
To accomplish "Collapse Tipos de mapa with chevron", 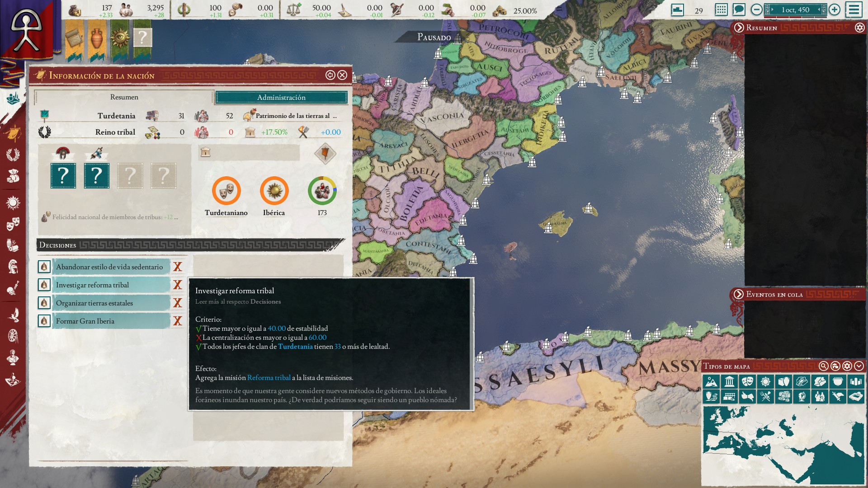I will click(859, 366).
